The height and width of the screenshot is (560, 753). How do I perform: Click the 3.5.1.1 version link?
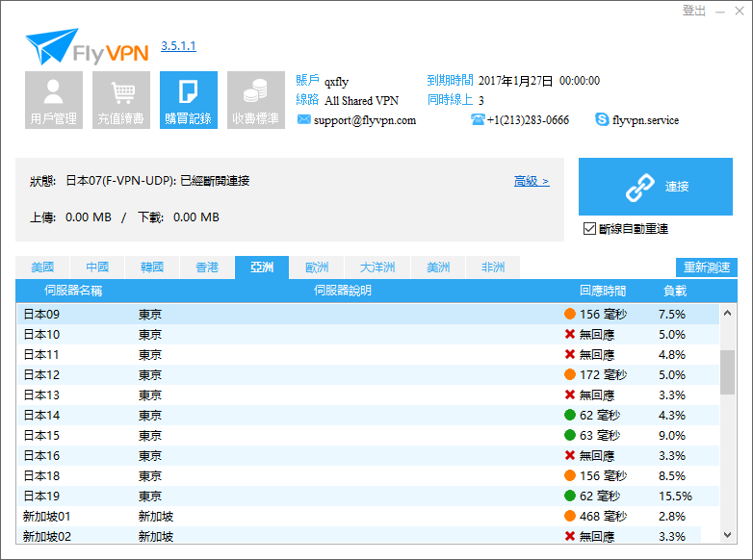pos(178,46)
